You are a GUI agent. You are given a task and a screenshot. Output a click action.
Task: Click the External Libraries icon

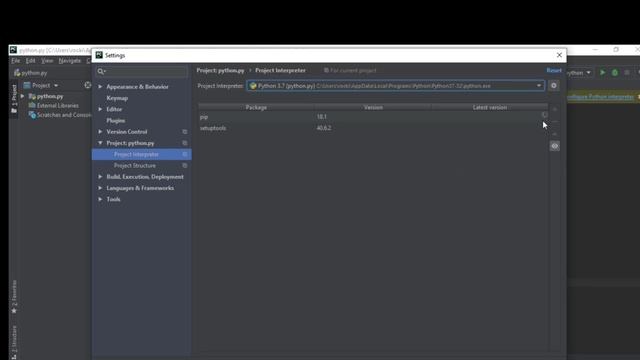32,106
